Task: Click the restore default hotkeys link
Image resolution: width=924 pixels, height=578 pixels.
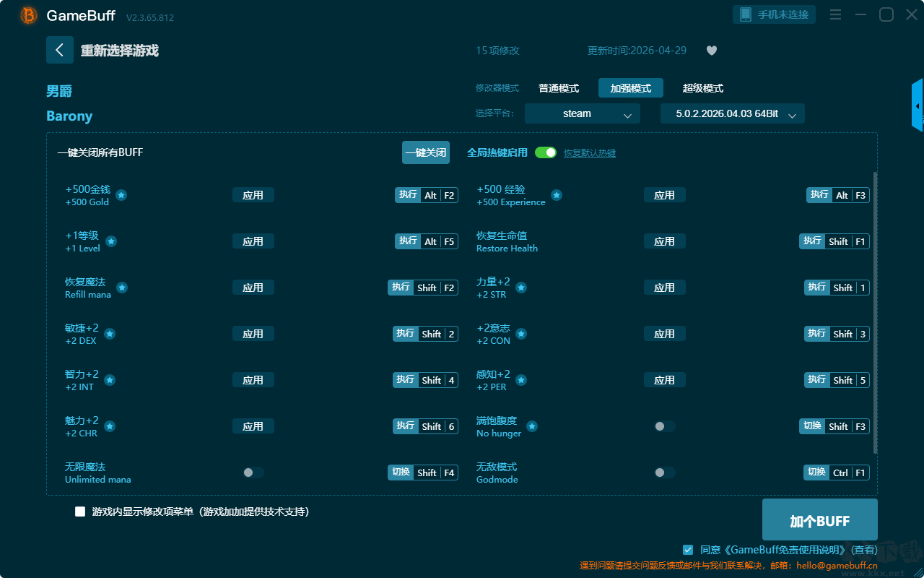Action: point(590,153)
